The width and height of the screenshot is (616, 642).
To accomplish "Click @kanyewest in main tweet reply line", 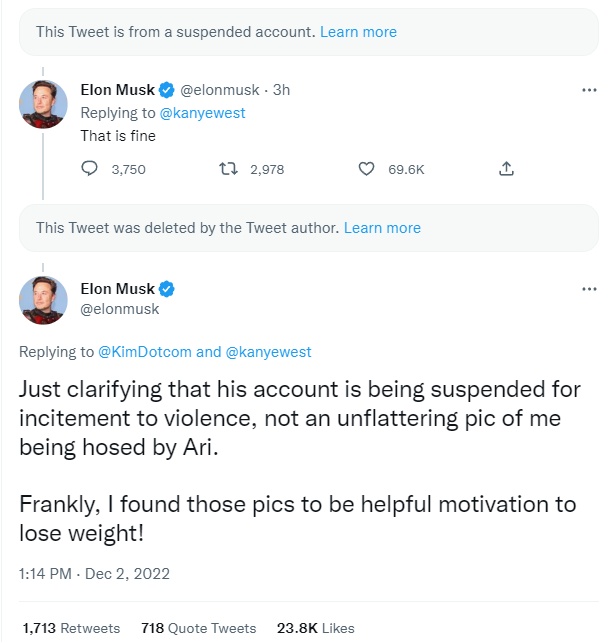I will pyautogui.click(x=268, y=352).
